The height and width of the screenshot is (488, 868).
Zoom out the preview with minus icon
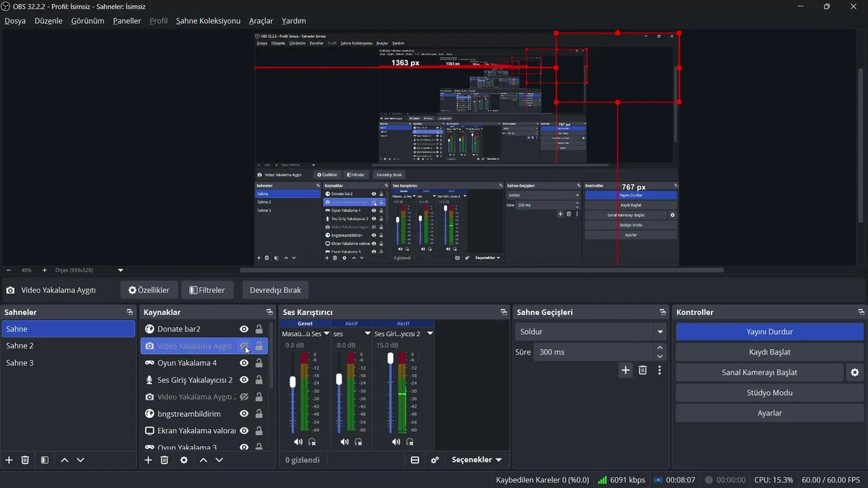pos(8,270)
